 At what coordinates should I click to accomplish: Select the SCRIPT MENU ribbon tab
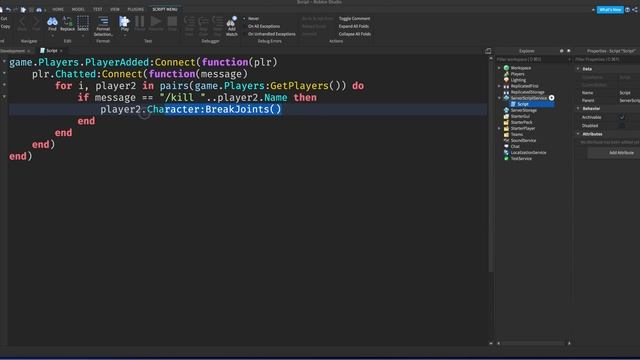(165, 9)
